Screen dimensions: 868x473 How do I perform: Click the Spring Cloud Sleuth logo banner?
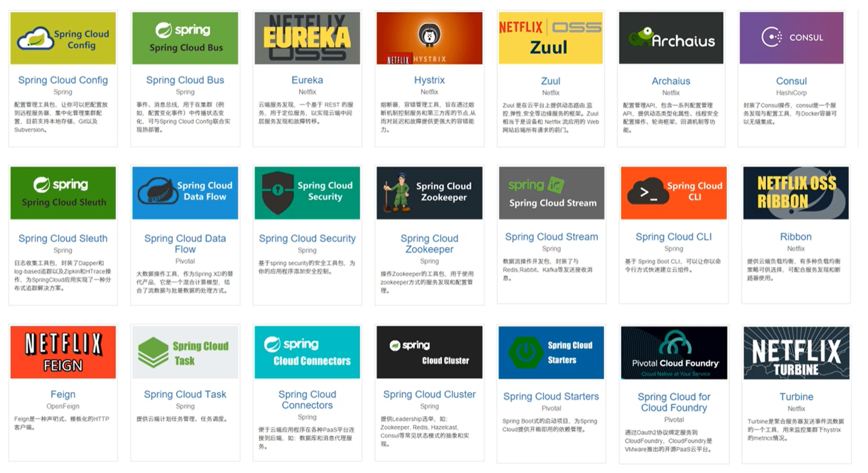[63, 193]
